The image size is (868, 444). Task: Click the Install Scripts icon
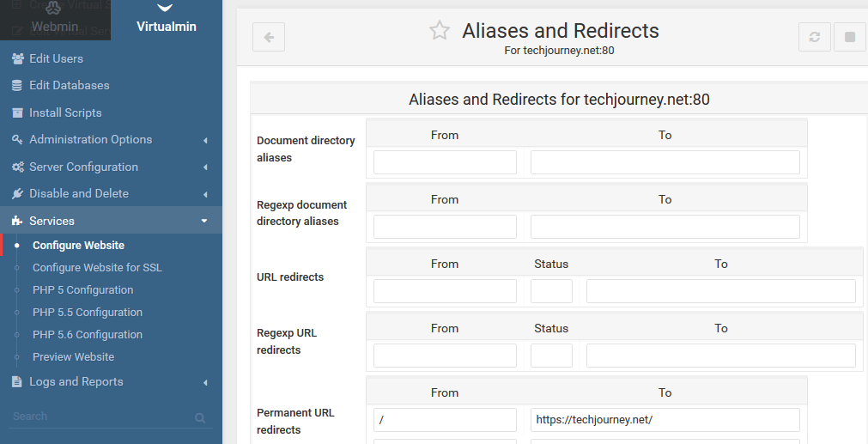coord(18,113)
